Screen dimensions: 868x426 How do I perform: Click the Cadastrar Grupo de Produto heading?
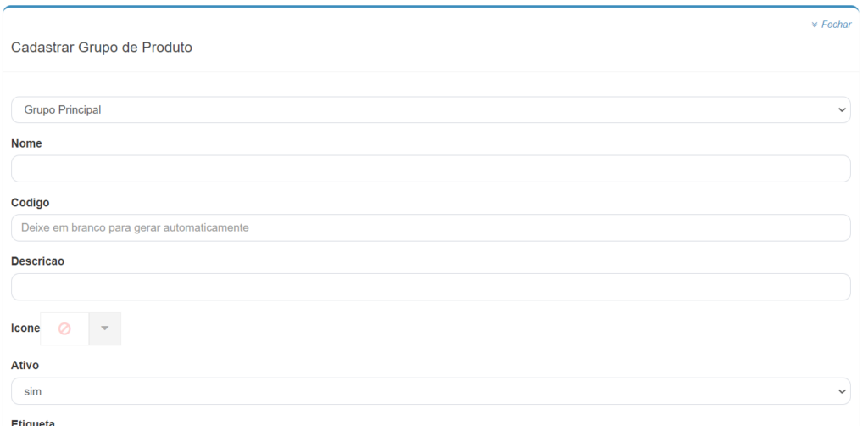[102, 48]
